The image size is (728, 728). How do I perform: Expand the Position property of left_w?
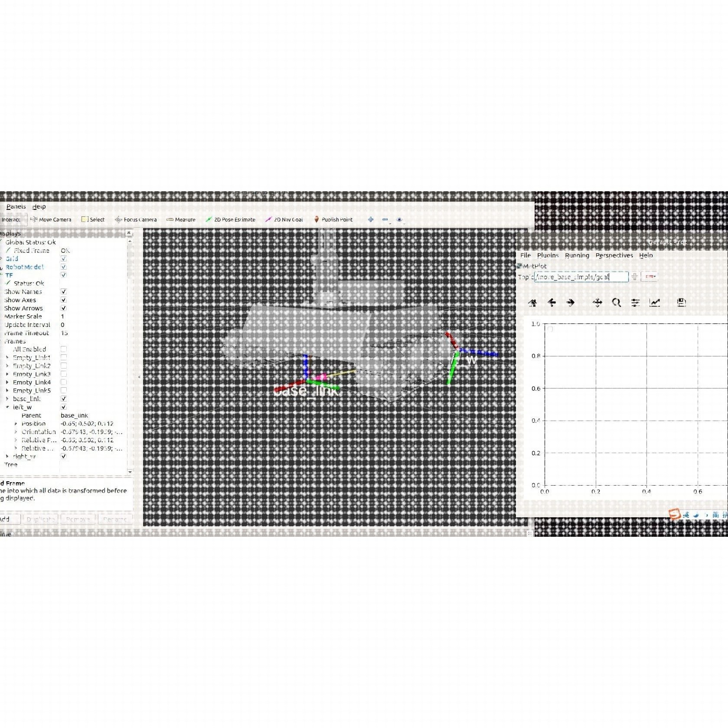(16, 424)
